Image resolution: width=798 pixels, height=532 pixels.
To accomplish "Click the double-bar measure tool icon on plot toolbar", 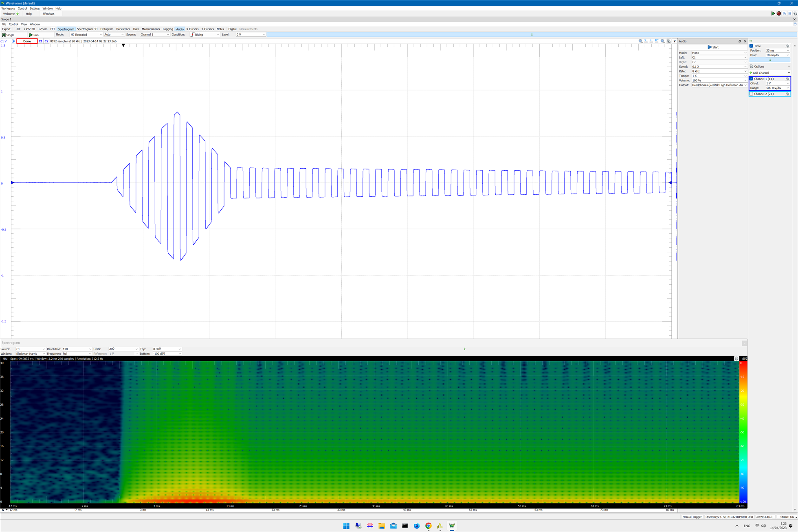I will [657, 41].
